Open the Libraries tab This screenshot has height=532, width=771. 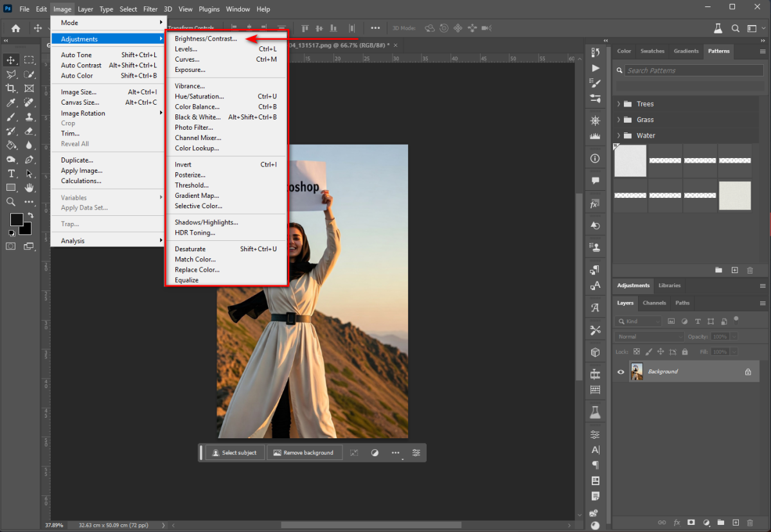pyautogui.click(x=669, y=285)
